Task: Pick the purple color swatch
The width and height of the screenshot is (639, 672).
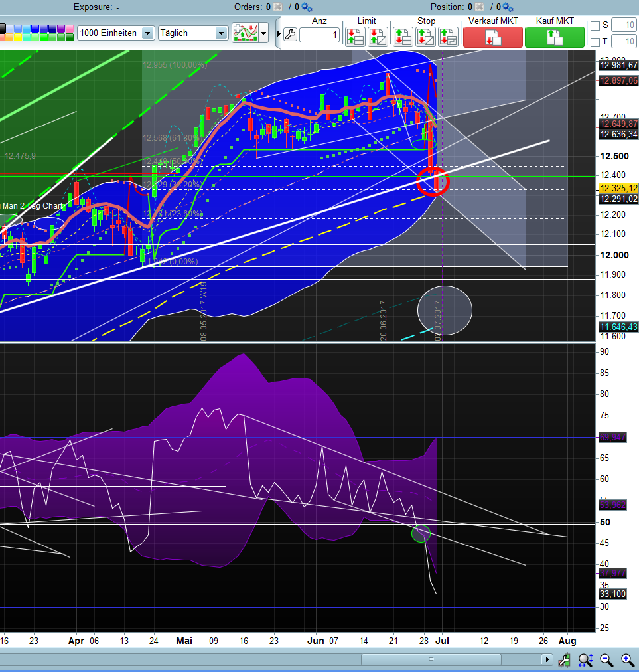Action: pyautogui.click(x=61, y=29)
